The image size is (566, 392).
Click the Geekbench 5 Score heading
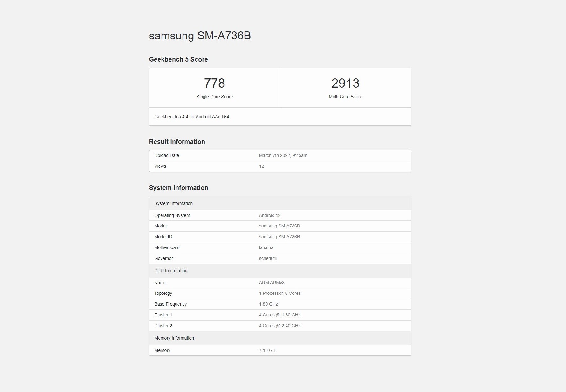(178, 59)
